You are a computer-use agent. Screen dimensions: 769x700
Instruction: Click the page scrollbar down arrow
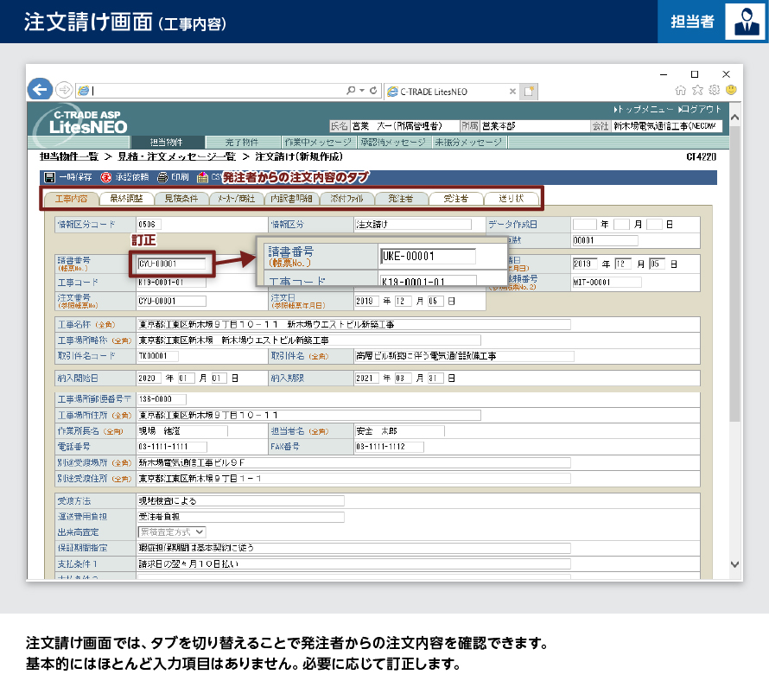point(734,564)
